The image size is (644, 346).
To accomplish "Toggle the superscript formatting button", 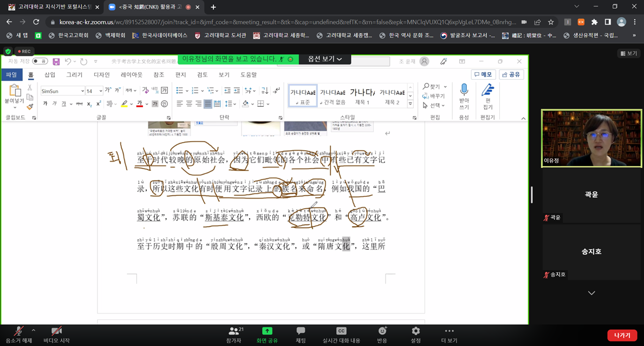I will pyautogui.click(x=99, y=104).
